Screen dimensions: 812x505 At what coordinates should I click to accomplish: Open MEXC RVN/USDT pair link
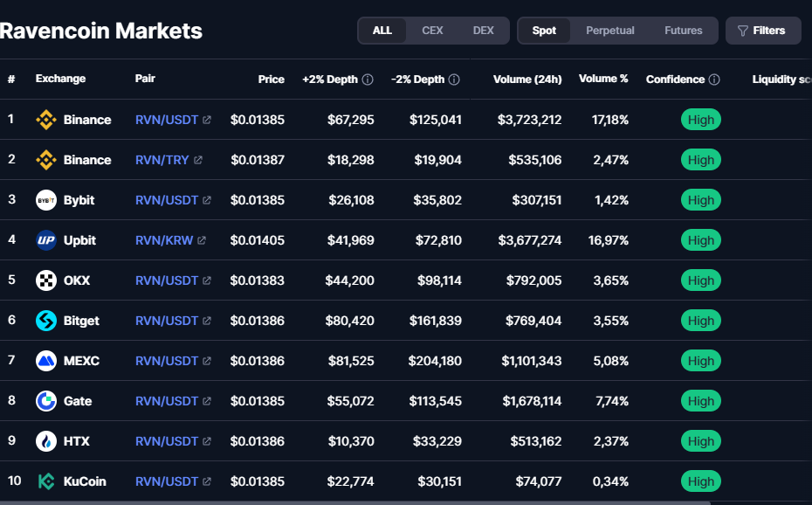point(167,361)
